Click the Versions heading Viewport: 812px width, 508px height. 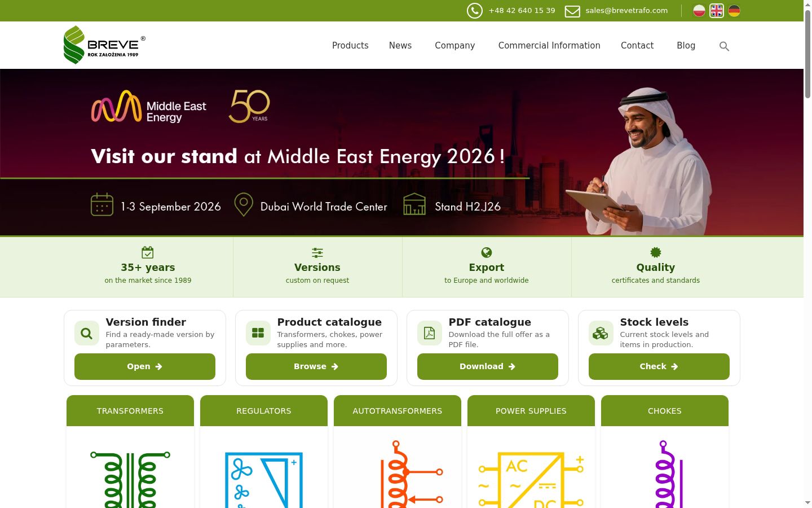[317, 268]
